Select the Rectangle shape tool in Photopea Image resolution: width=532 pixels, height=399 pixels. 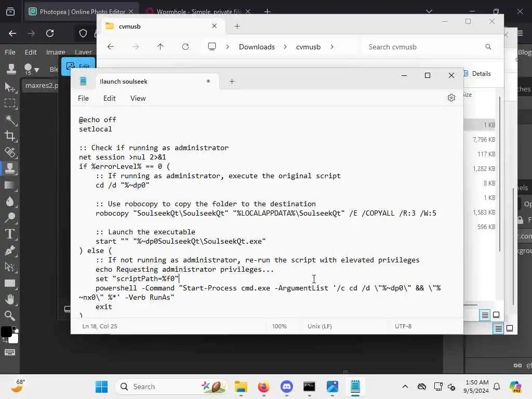[x=10, y=283]
